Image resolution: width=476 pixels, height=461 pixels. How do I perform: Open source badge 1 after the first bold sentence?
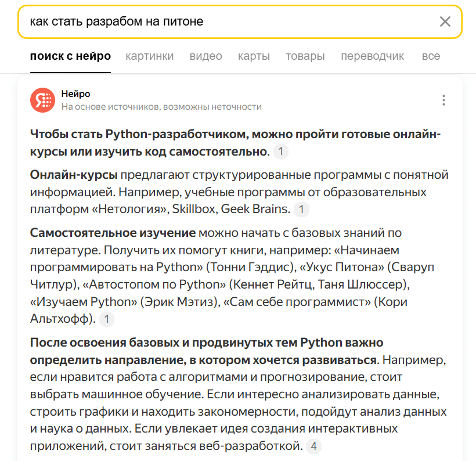point(281,152)
